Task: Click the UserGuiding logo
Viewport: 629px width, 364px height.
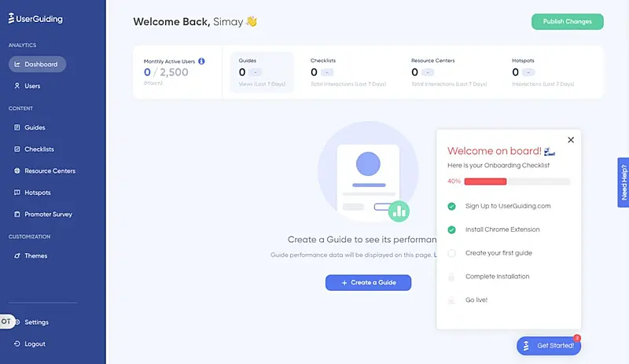Action: (35, 18)
